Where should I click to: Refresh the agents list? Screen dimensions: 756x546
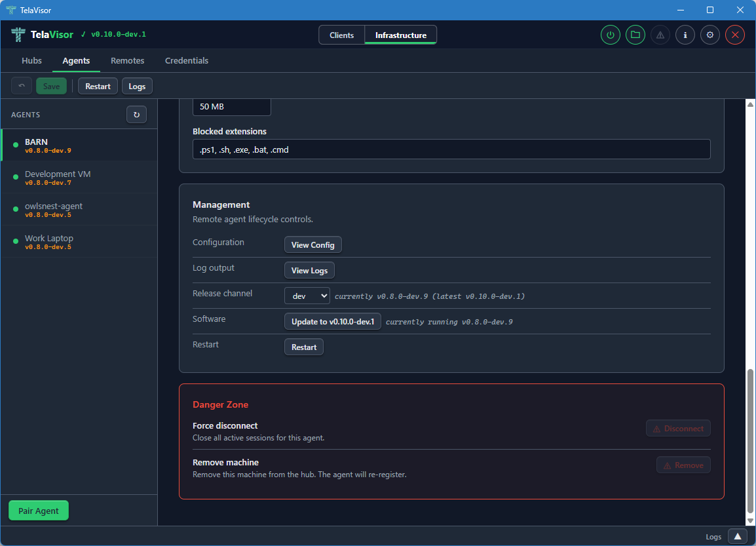pyautogui.click(x=136, y=114)
